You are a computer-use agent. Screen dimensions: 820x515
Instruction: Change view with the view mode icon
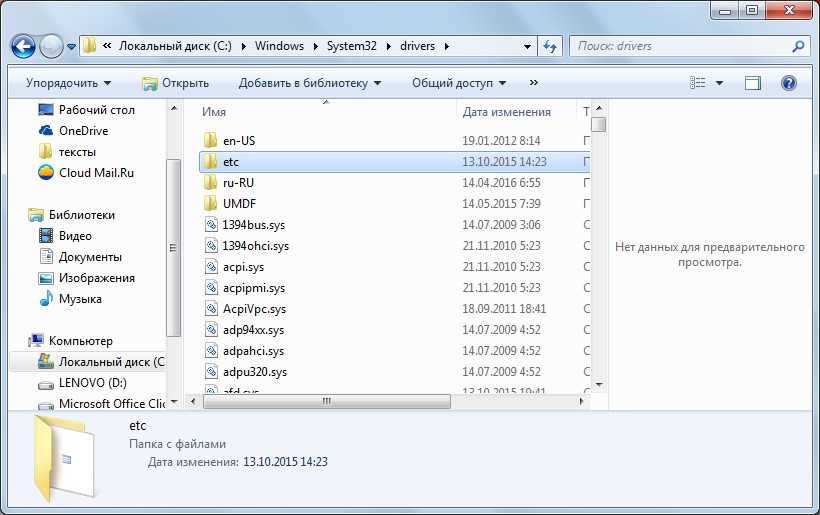point(698,83)
